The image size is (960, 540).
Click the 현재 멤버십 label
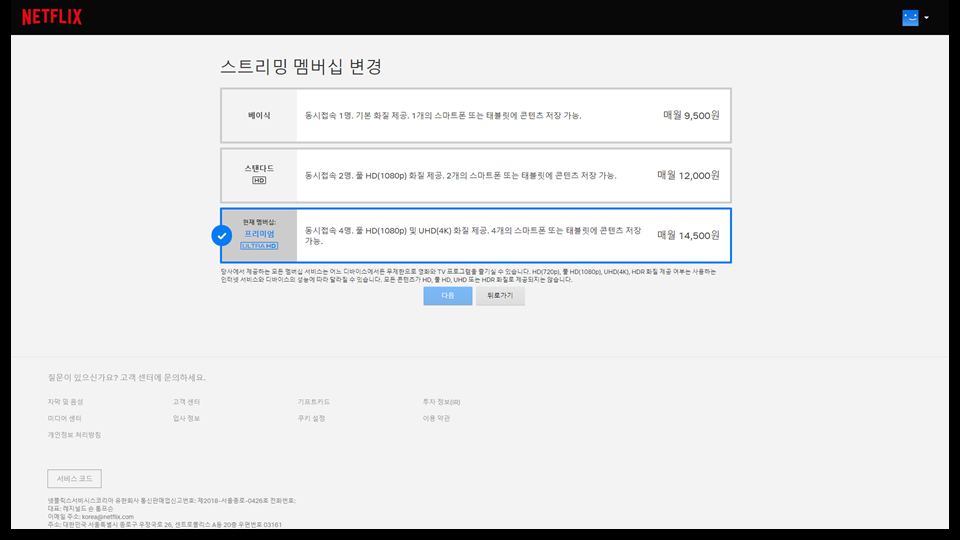point(259,222)
